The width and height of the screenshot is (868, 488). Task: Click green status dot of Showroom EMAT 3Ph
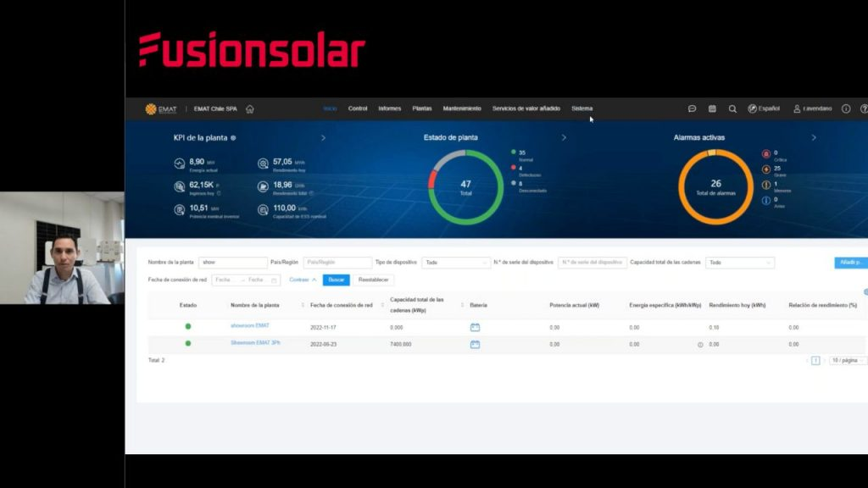(x=188, y=344)
